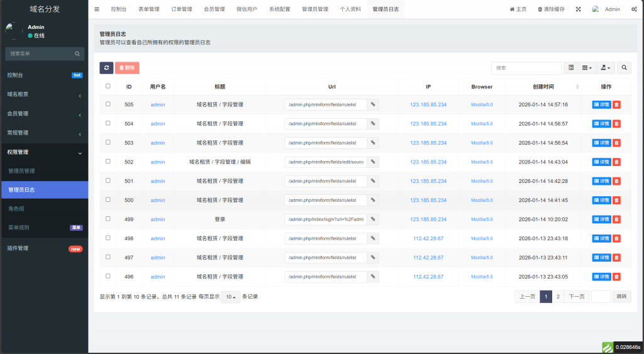
Task: Delete log row 505 with the red trash icon
Action: [616, 105]
